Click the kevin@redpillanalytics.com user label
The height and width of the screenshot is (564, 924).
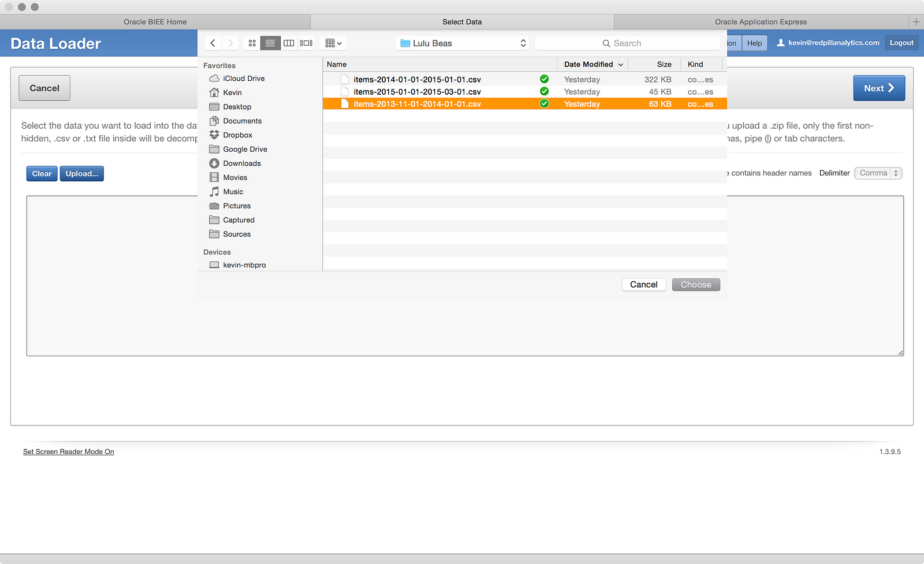click(x=834, y=43)
